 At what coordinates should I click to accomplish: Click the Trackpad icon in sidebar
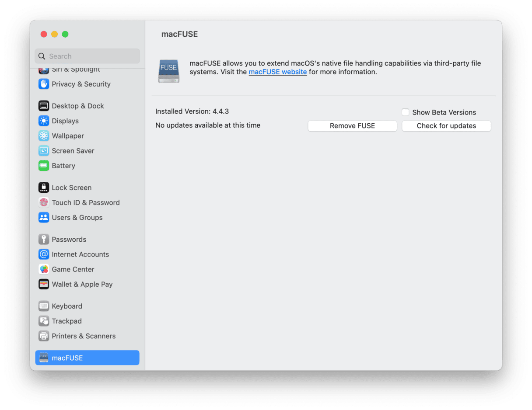click(x=44, y=321)
